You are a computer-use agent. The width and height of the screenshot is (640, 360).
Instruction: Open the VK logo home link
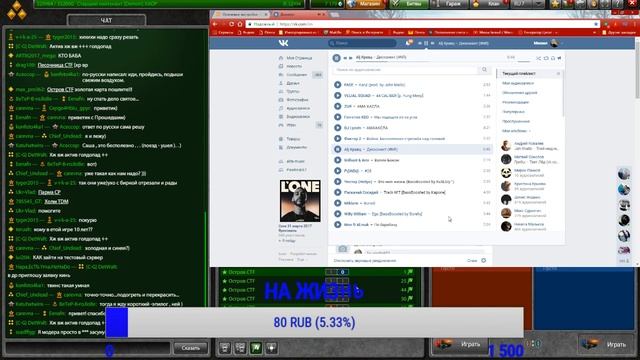(283, 43)
